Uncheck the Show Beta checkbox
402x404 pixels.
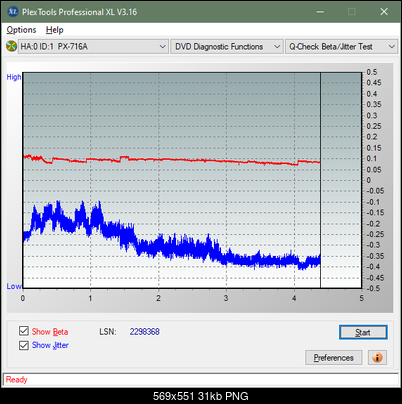click(24, 331)
